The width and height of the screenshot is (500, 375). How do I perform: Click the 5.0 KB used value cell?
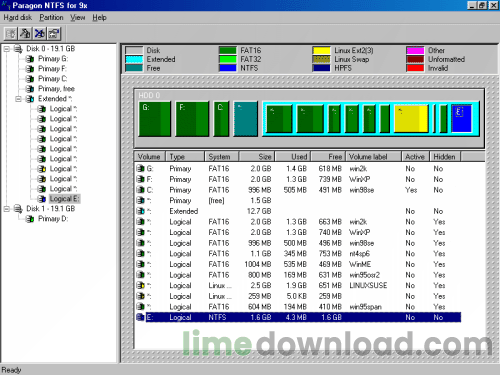coord(296,296)
